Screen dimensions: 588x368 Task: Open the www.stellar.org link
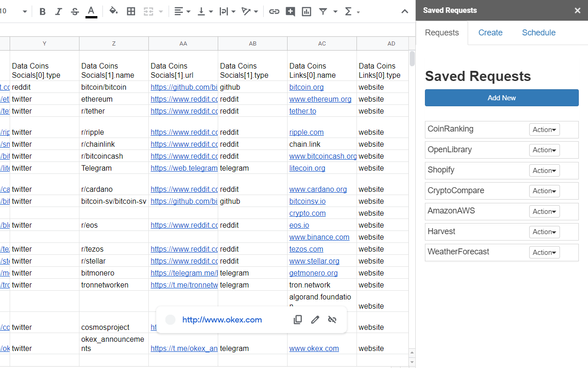click(x=314, y=261)
